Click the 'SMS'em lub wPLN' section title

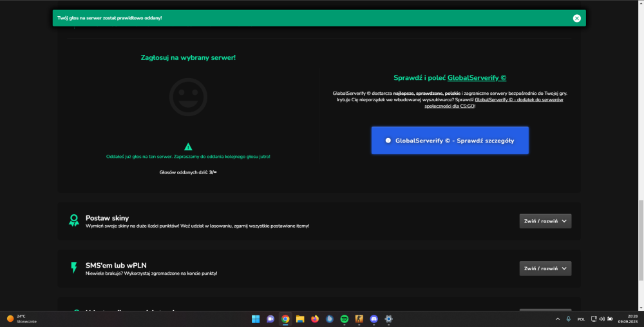click(x=116, y=265)
